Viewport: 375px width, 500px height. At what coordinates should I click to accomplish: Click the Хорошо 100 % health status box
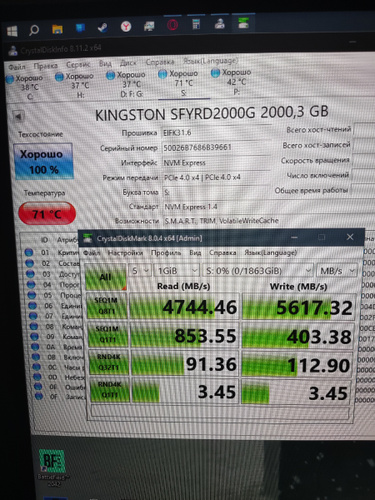[43, 162]
